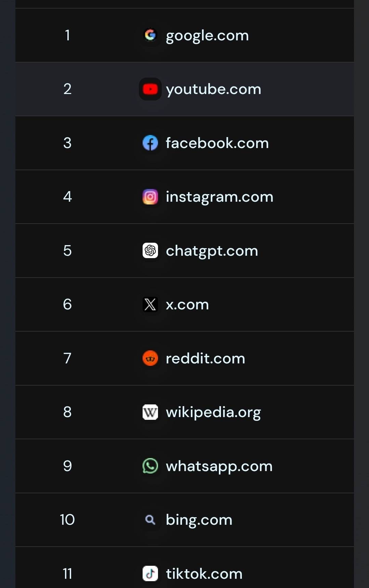Click the Google favicon icon

tap(150, 35)
